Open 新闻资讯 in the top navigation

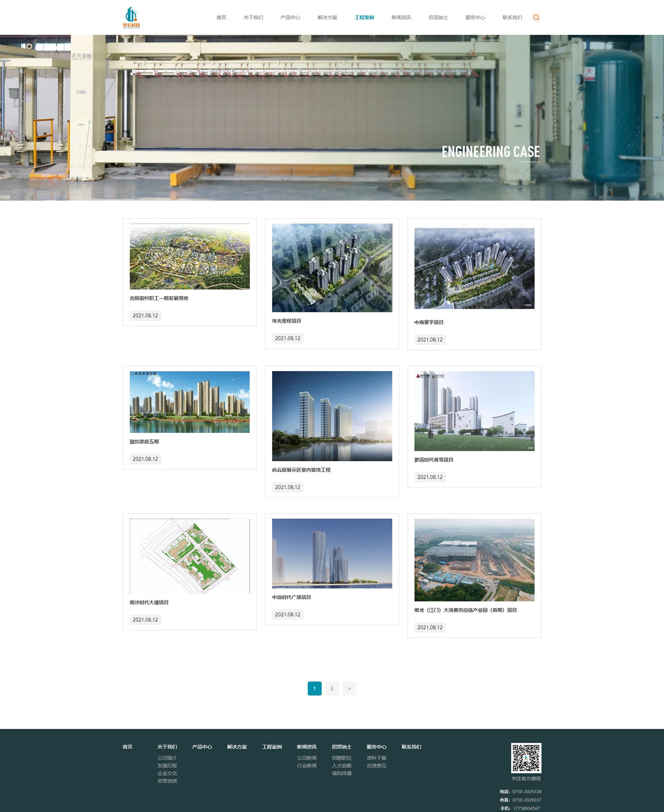click(x=401, y=17)
